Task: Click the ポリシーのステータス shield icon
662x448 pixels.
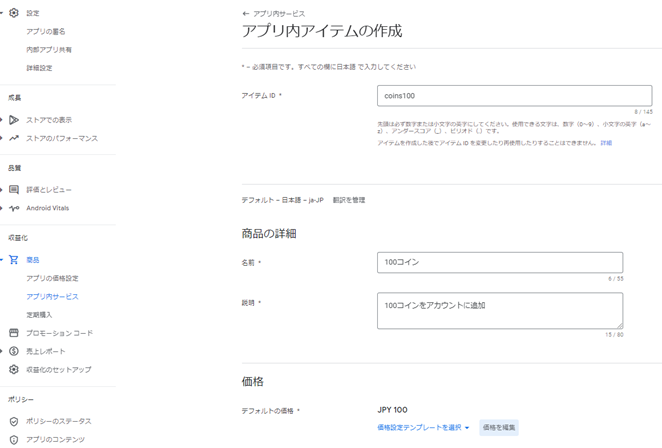Action: coord(14,421)
